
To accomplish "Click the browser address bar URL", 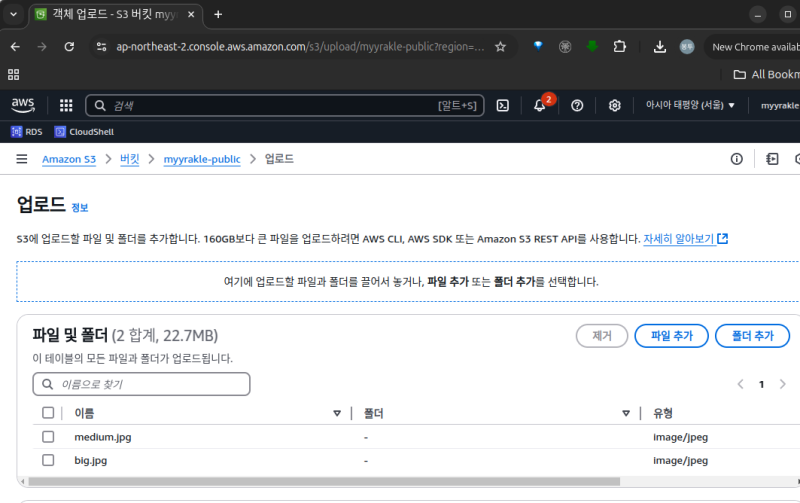I will [x=300, y=47].
